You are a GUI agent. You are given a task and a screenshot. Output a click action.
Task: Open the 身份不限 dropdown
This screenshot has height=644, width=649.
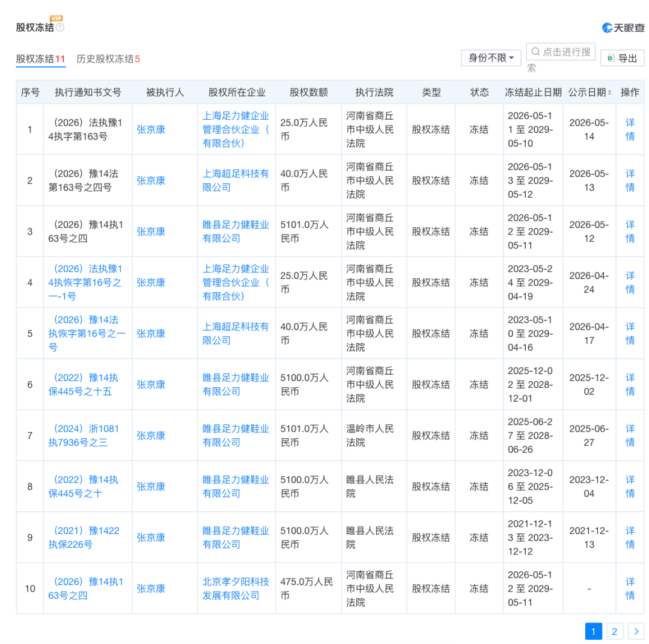pos(491,58)
